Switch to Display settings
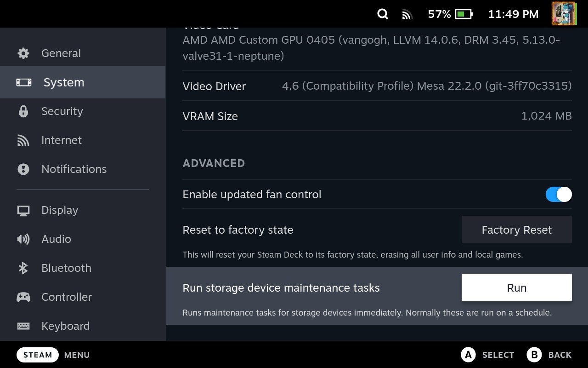 pyautogui.click(x=83, y=210)
